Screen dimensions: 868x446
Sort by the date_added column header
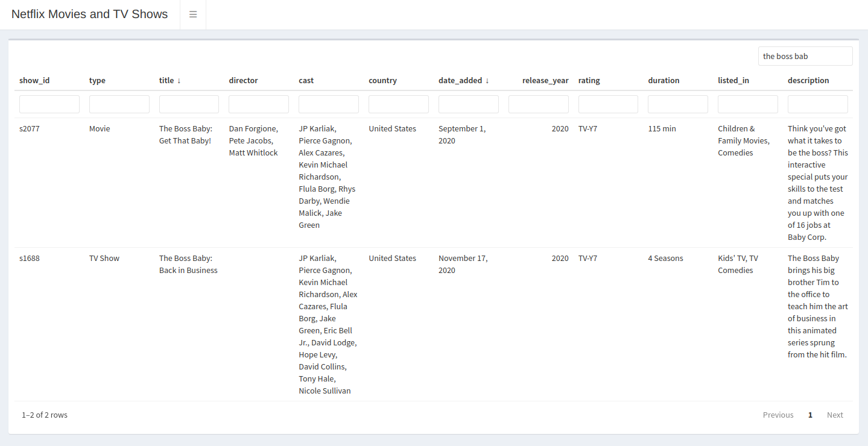464,80
